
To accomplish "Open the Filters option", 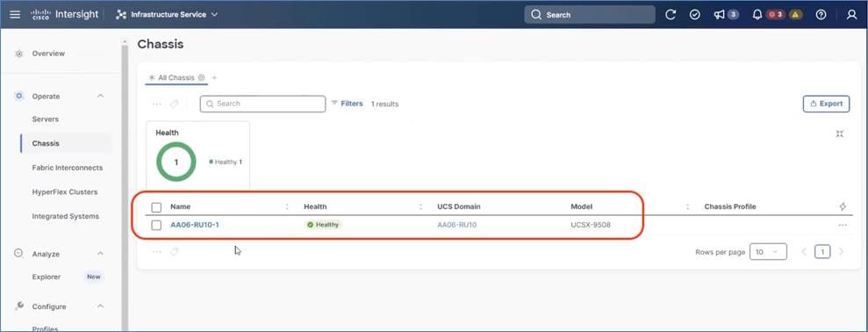I will [x=347, y=104].
